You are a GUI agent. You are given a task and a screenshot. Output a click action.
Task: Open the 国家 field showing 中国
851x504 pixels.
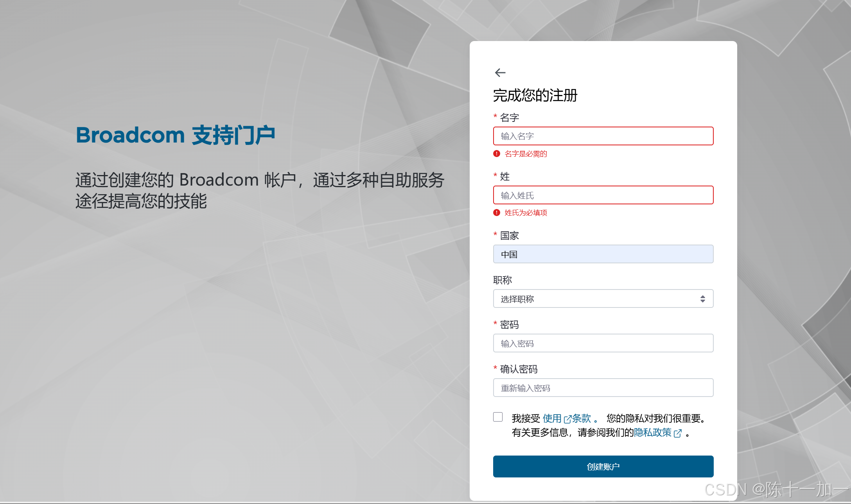603,254
